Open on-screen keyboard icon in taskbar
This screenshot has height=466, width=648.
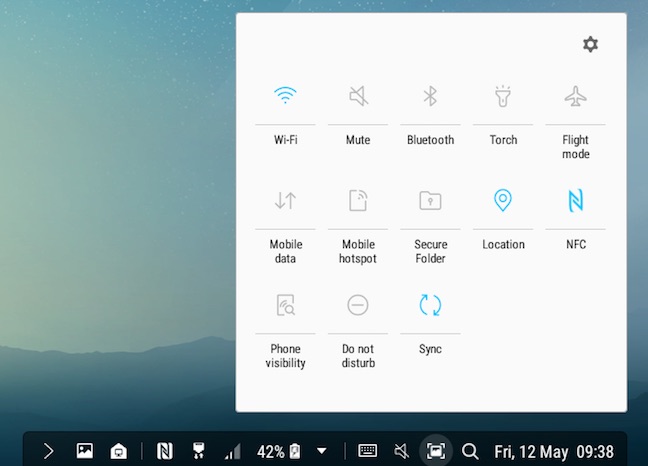pyautogui.click(x=367, y=450)
